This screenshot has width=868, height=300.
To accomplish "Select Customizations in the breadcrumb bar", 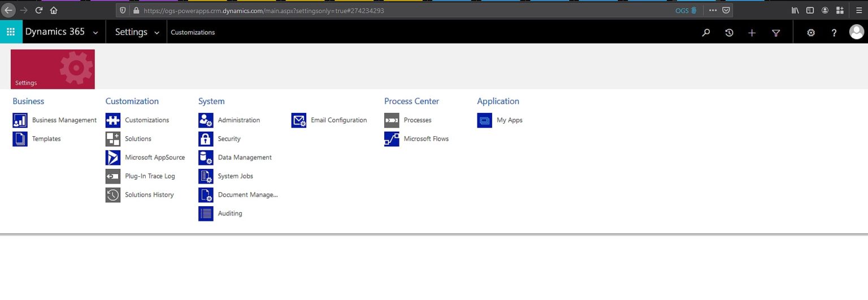I will (x=193, y=33).
